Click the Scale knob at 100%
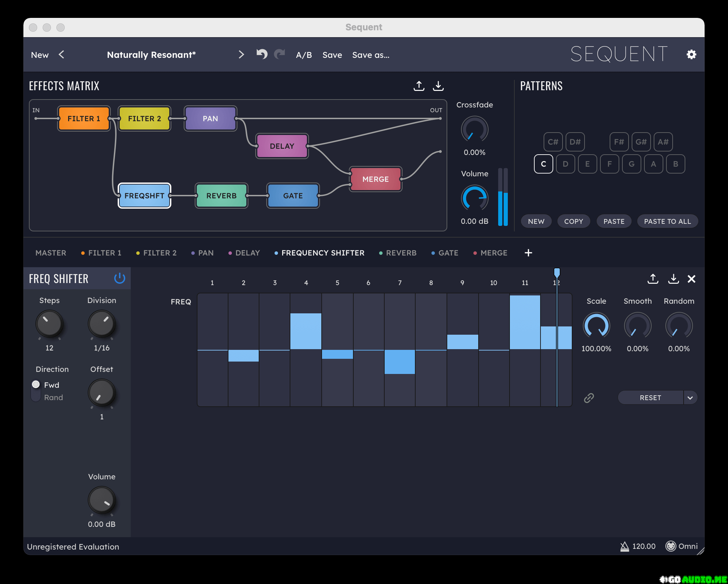728x584 pixels. [x=596, y=326]
